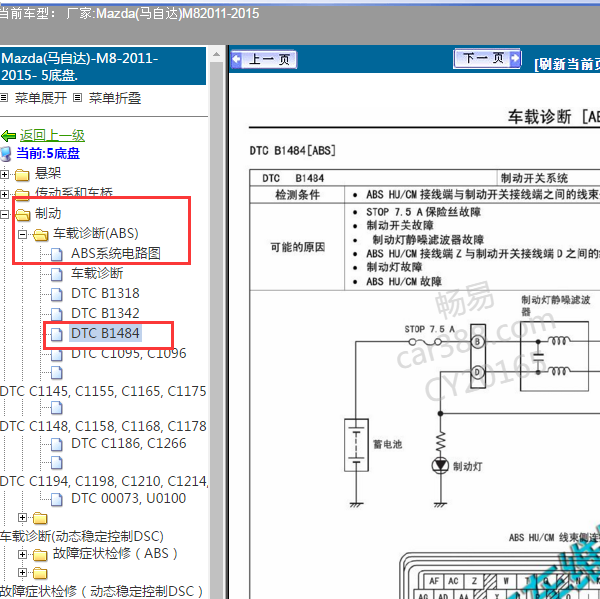The image size is (600, 599).
Task: Click page icon beside DTC C1186, C1266
Action: point(57,444)
